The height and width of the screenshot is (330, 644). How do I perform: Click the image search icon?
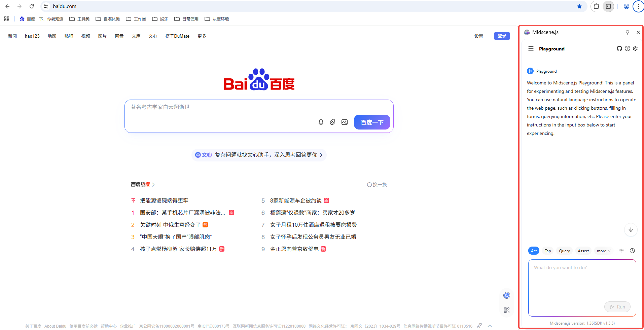(345, 122)
